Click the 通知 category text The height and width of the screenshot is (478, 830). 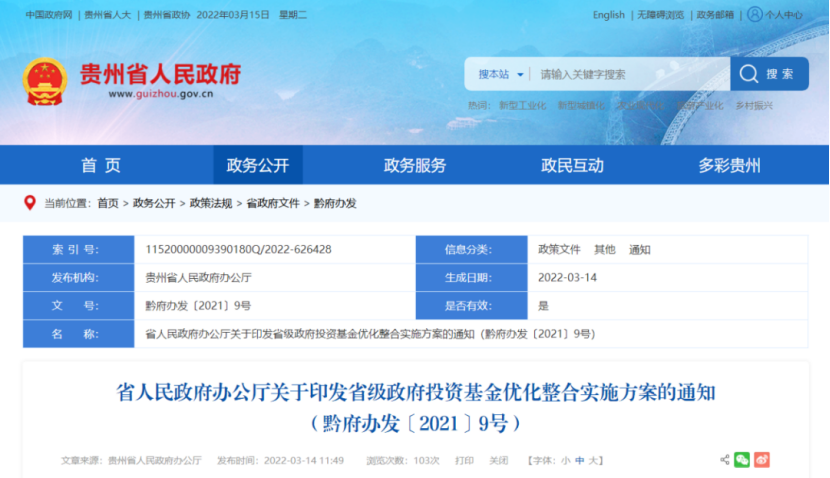639,249
